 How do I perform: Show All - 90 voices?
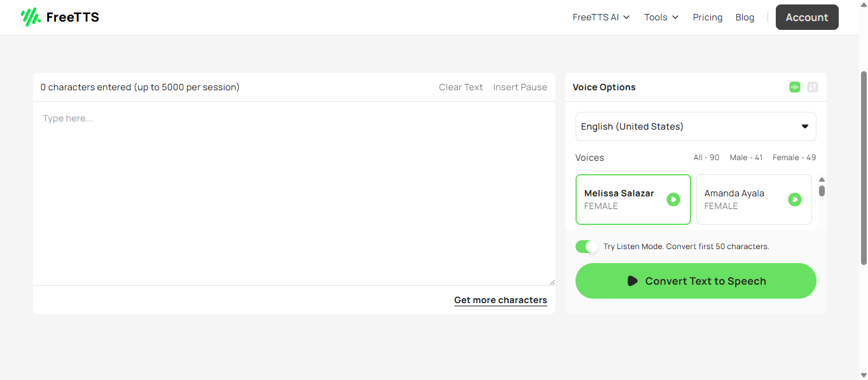click(x=706, y=158)
